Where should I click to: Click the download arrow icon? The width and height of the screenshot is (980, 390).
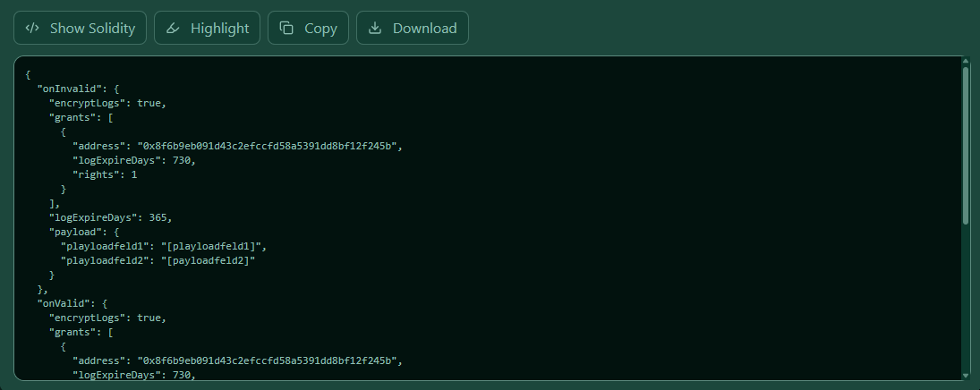point(375,28)
